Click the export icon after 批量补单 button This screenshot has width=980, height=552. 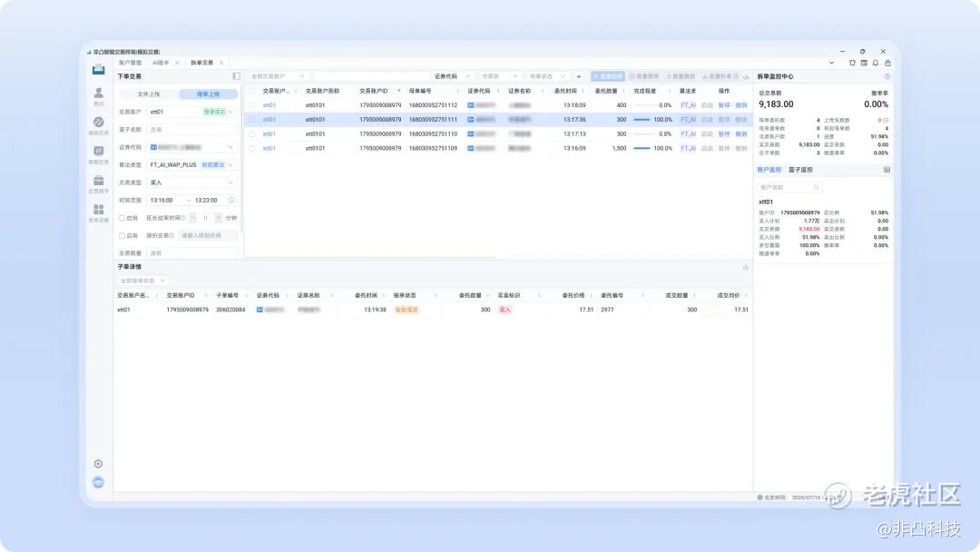click(x=746, y=76)
